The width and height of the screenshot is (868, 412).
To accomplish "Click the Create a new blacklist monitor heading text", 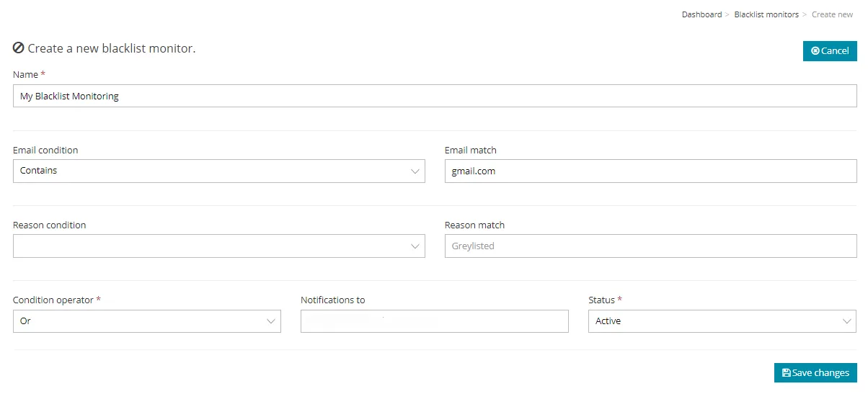I will tap(111, 48).
